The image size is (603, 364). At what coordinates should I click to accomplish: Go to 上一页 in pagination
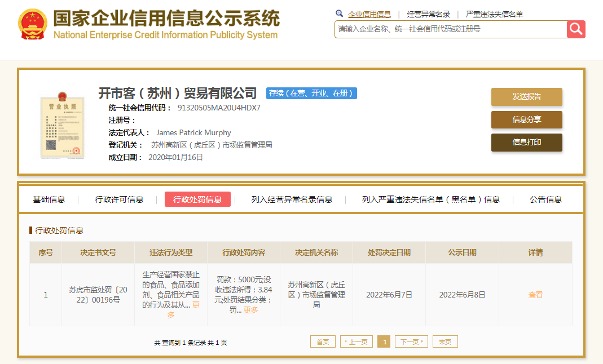(356, 341)
